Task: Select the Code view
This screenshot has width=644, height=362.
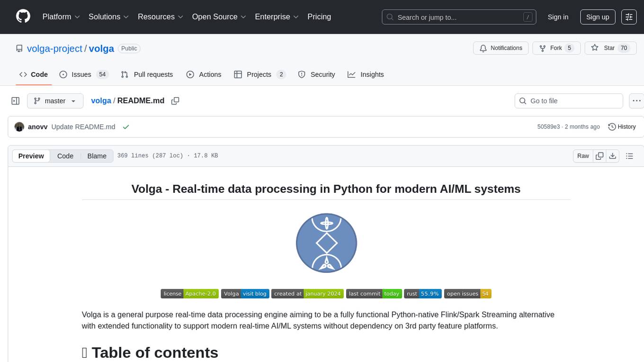Action: pos(65,156)
